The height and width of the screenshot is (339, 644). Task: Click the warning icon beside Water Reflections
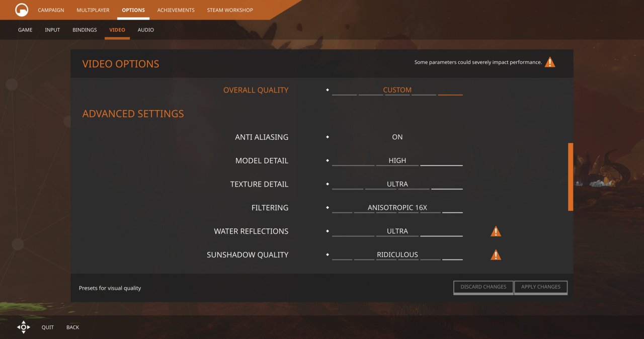(x=496, y=231)
